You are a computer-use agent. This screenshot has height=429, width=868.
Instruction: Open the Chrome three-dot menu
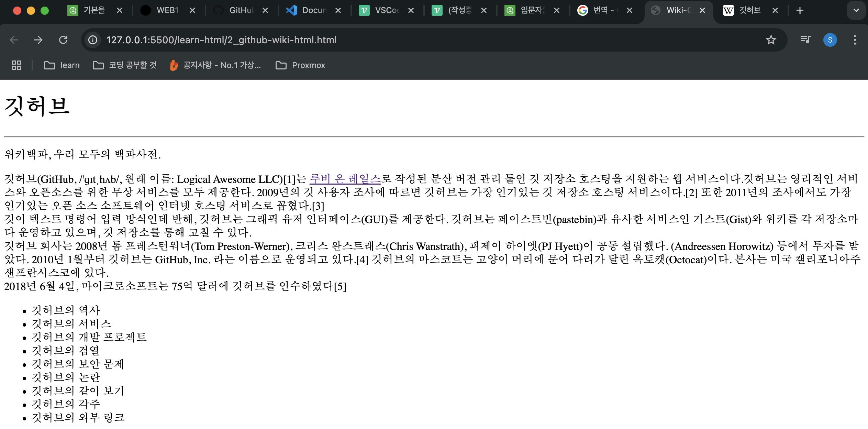855,40
